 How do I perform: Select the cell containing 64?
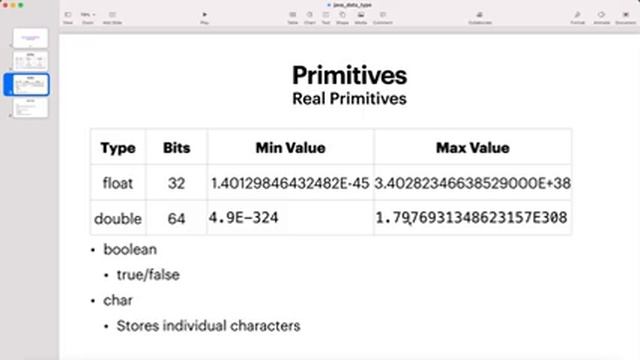point(176,218)
